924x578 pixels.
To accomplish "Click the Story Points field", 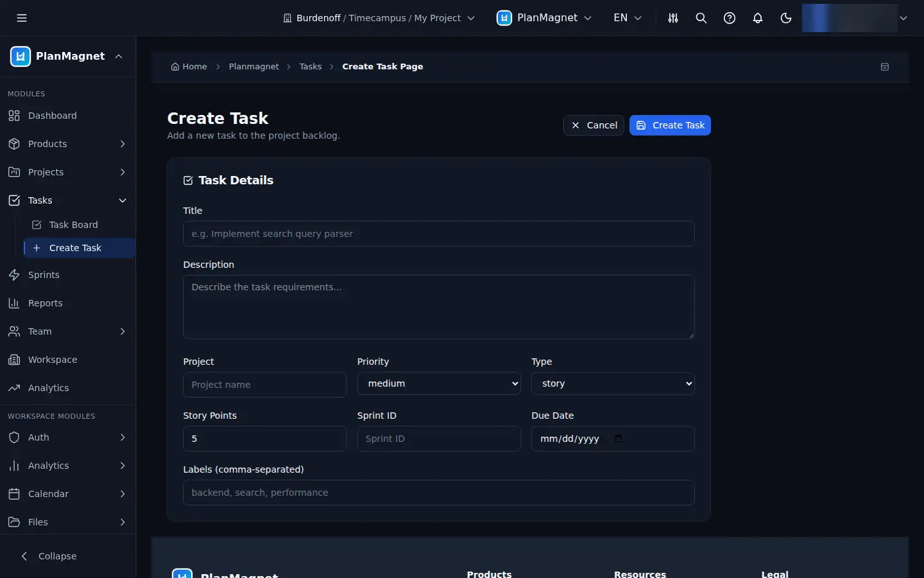I will (x=265, y=439).
